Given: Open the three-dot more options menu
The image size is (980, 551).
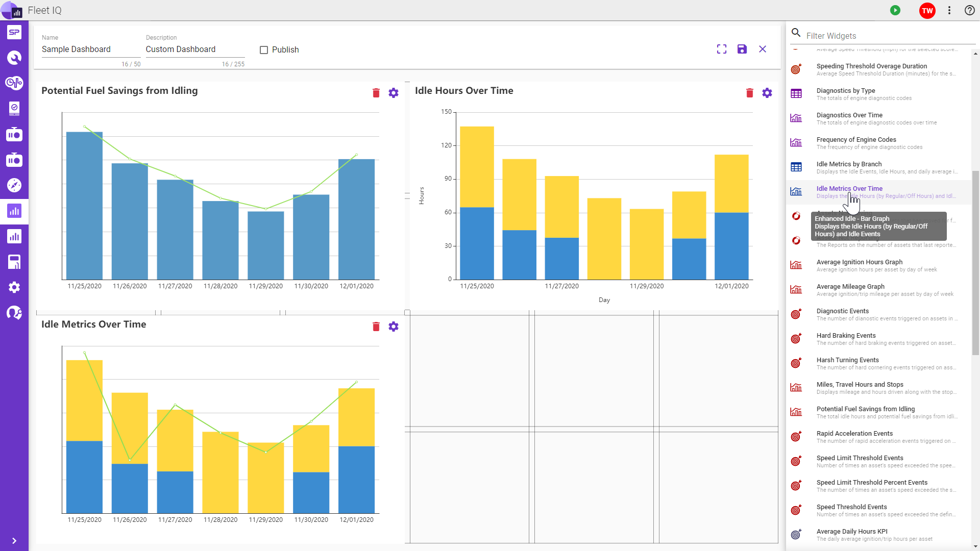Looking at the screenshot, I should [949, 10].
